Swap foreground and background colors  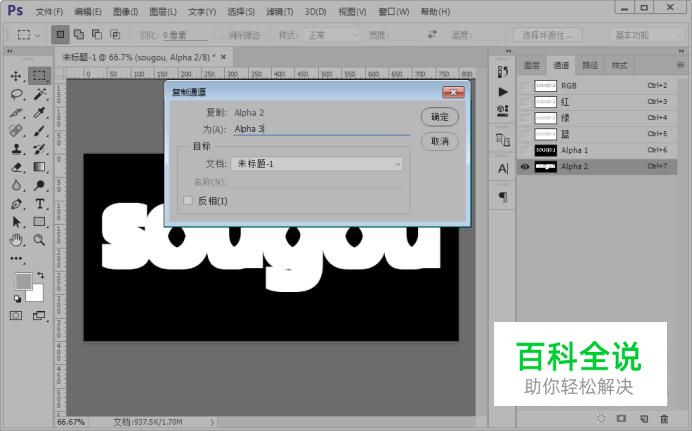pyautogui.click(x=41, y=275)
